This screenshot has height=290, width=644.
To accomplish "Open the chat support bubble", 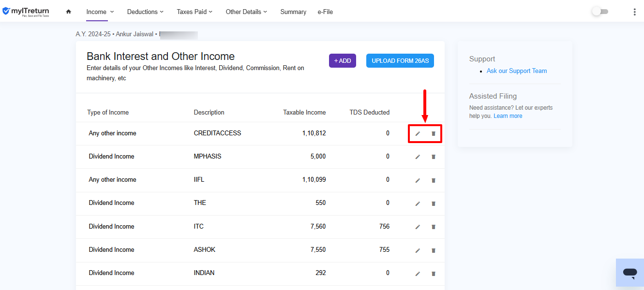I will 629,273.
